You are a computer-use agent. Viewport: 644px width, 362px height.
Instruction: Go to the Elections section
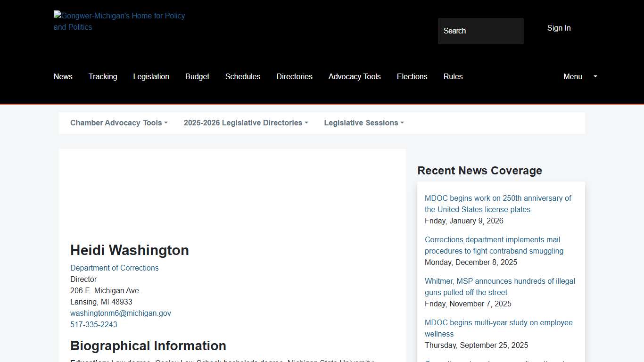(x=412, y=76)
